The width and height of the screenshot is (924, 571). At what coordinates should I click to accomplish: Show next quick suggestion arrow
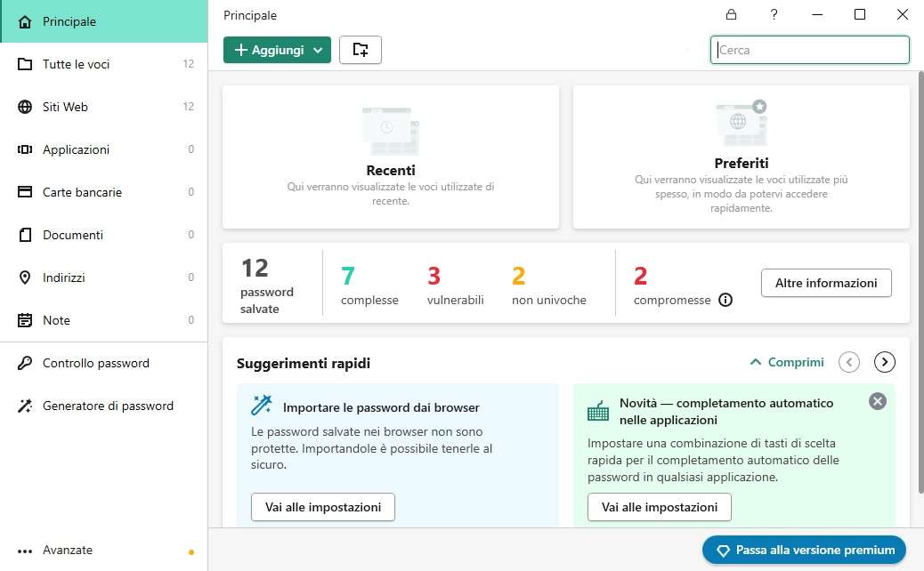pos(885,362)
